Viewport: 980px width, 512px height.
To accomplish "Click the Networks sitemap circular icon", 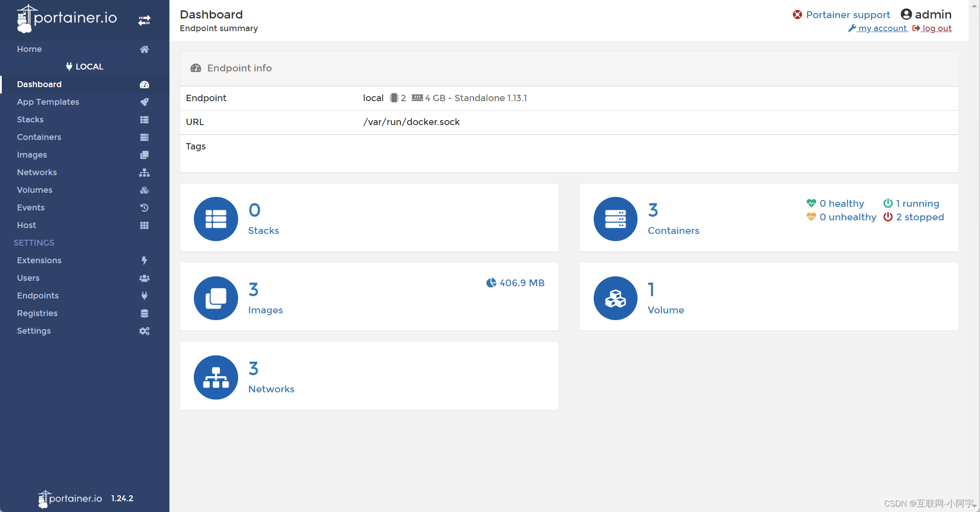I will coord(216,377).
